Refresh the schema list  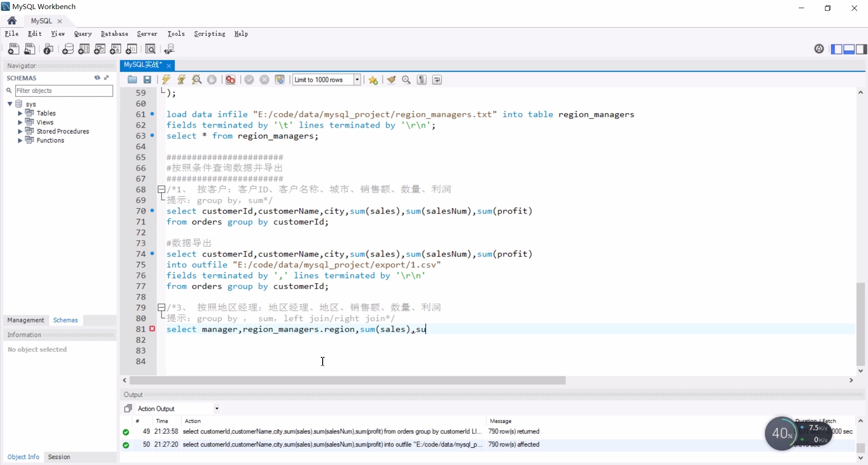tap(96, 78)
